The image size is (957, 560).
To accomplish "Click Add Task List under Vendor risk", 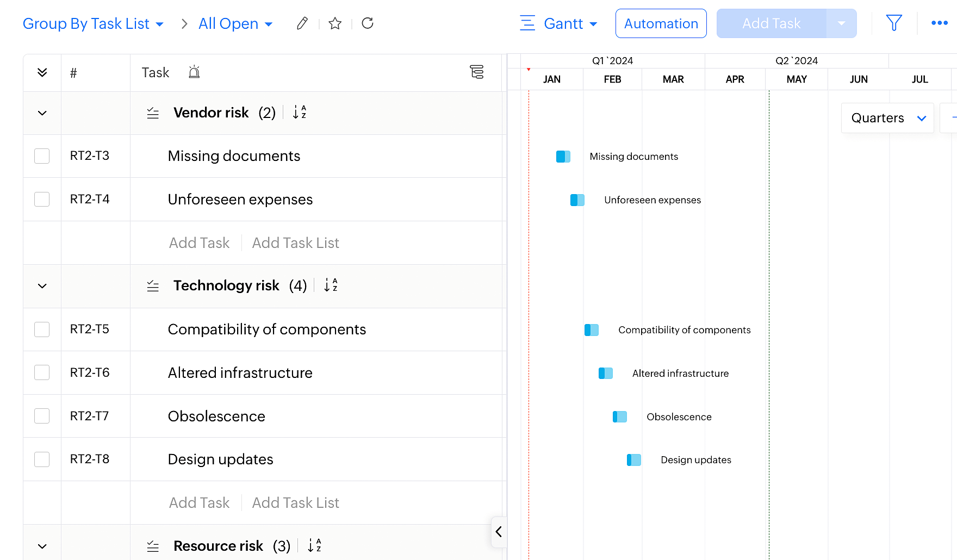I will pos(295,243).
